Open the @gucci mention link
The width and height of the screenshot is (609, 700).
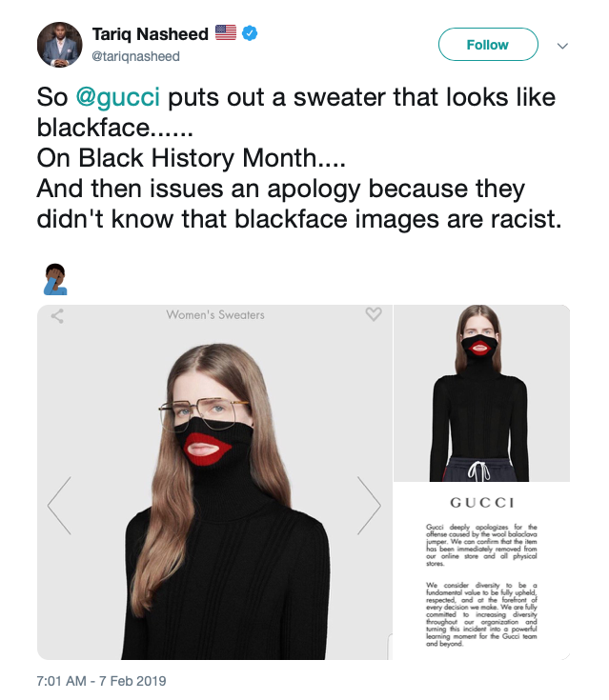point(117,97)
